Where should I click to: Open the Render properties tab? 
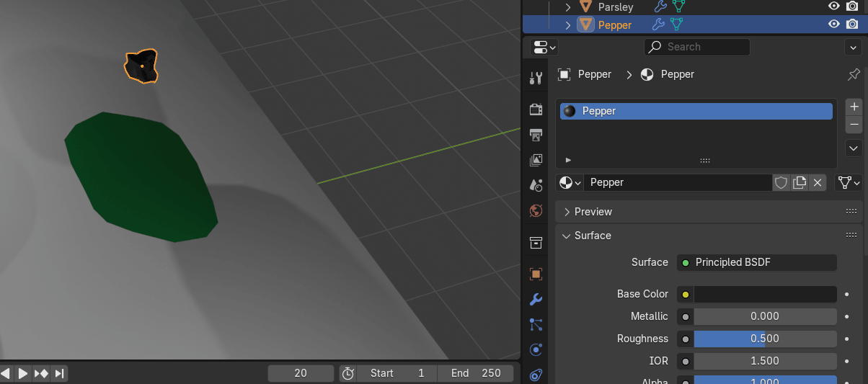(x=536, y=110)
